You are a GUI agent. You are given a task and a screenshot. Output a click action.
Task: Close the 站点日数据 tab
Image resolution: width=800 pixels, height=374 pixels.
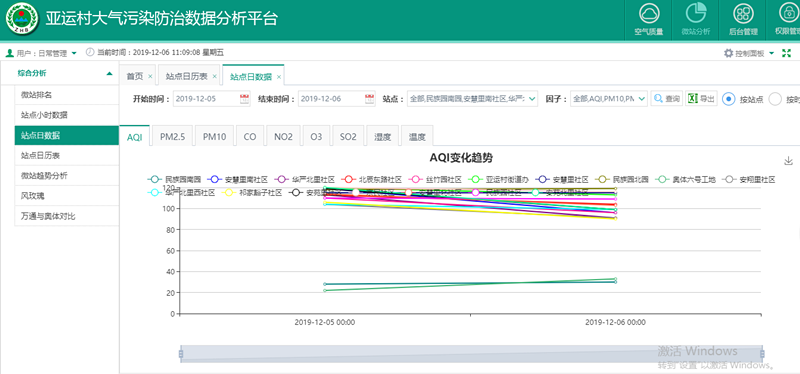pyautogui.click(x=279, y=77)
